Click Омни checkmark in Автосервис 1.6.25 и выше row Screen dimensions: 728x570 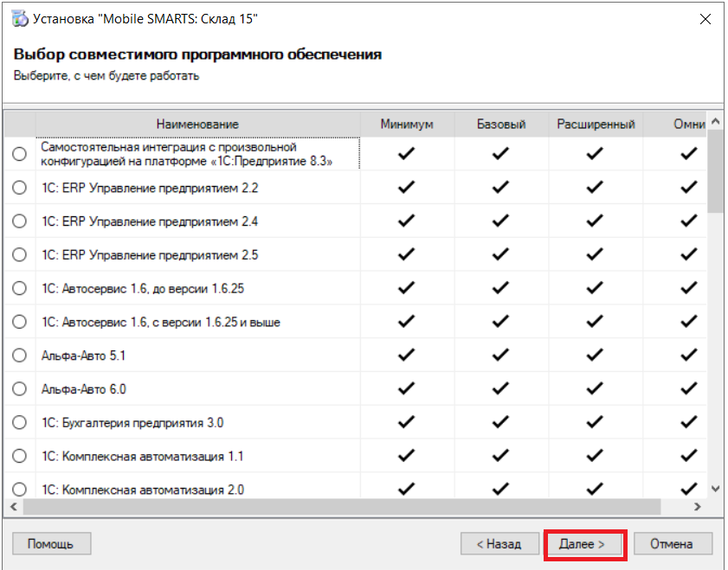point(689,322)
